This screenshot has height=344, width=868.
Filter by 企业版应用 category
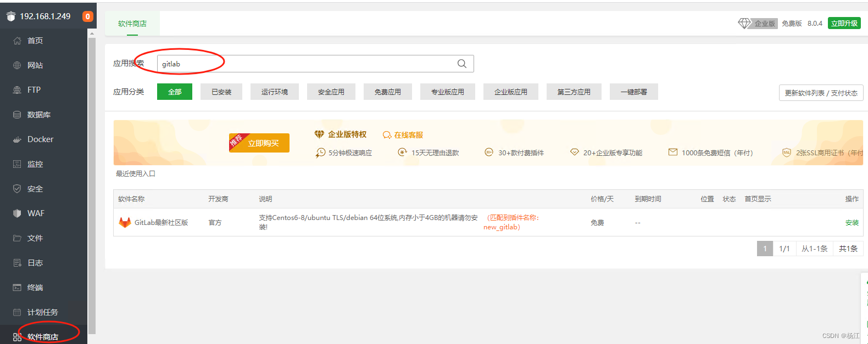[x=511, y=92]
